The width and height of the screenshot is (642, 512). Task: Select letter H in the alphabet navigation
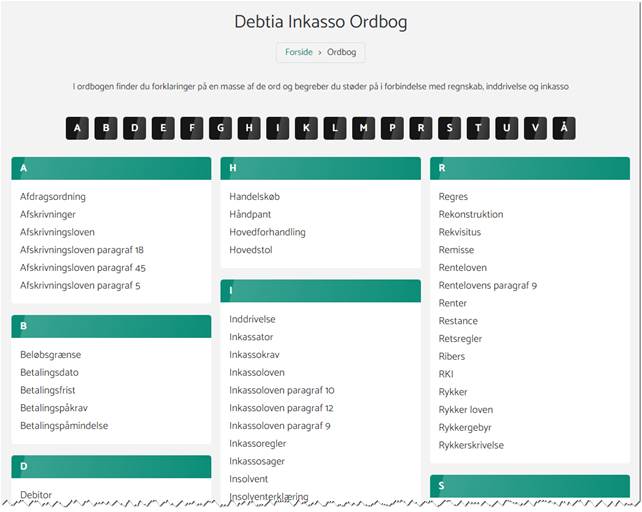250,128
